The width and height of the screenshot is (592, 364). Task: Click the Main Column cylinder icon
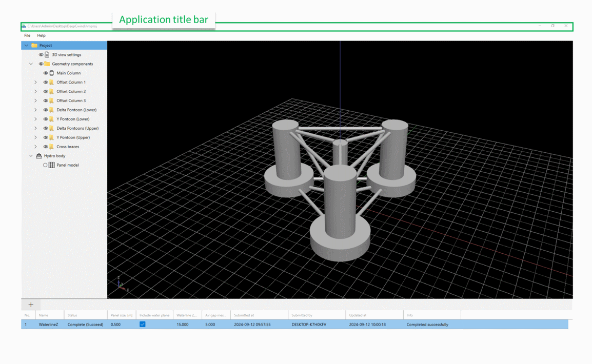[52, 73]
